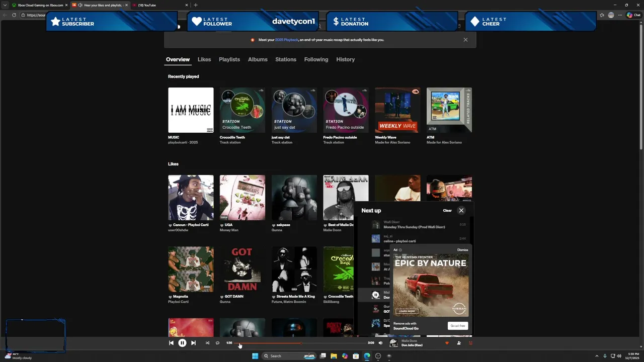The height and width of the screenshot is (362, 644).
Task: Open Microsoft Store from the taskbar
Action: coord(356,356)
